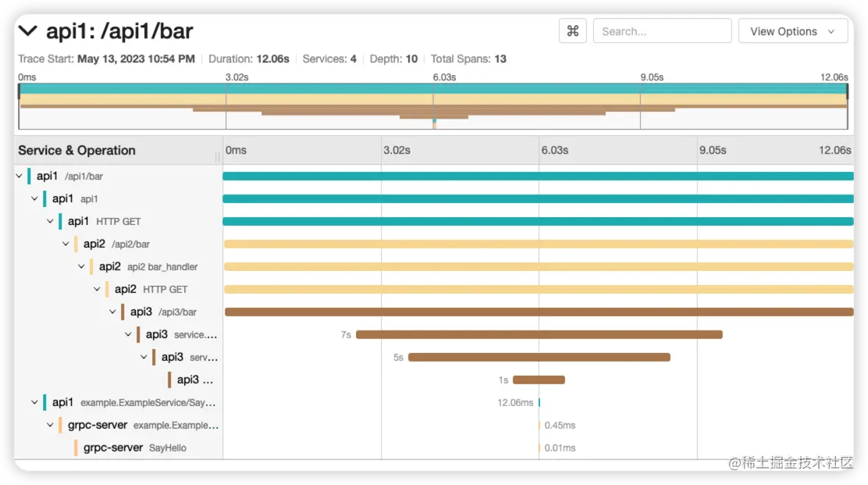The width and height of the screenshot is (868, 485).
Task: Collapse the api1 HTTP GET span
Action: tap(50, 221)
